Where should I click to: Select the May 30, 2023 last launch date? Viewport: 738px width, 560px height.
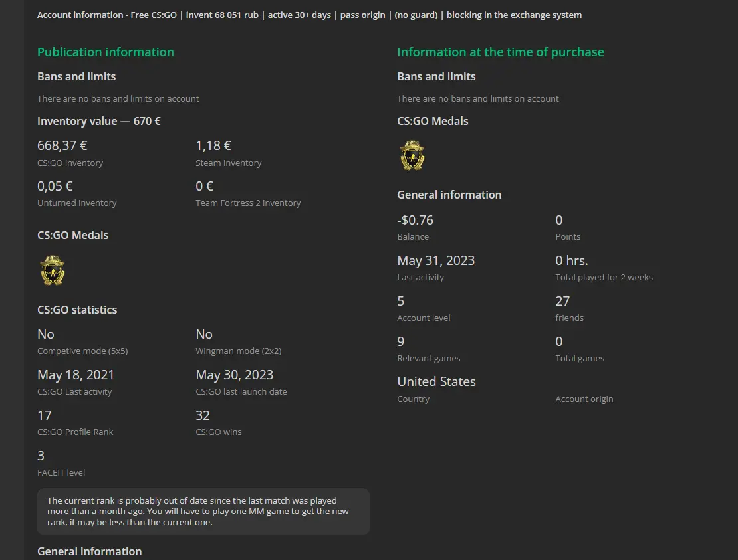(235, 375)
